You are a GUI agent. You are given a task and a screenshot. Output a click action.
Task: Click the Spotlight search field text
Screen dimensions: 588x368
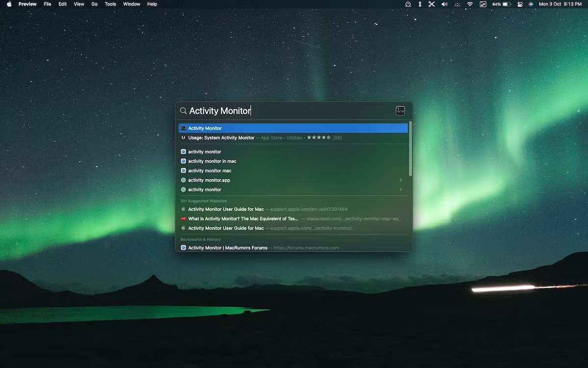click(x=220, y=111)
